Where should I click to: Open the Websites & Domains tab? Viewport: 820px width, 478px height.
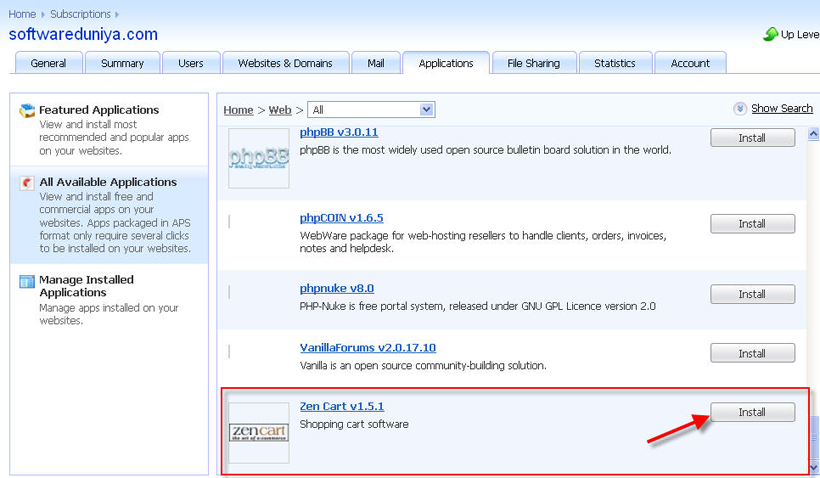[x=286, y=63]
